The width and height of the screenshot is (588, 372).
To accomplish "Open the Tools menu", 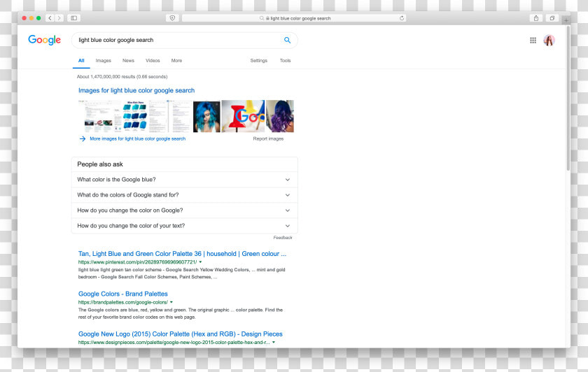I will [285, 61].
